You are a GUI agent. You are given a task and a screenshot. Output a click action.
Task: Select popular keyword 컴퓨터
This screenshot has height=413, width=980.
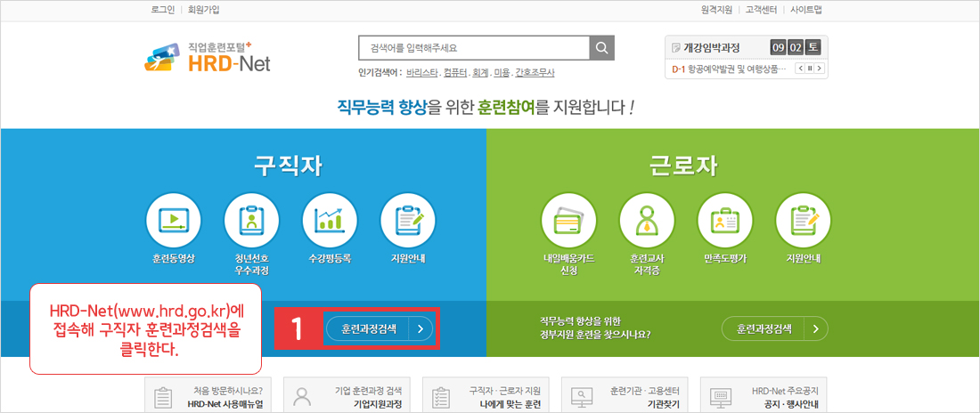pos(455,72)
